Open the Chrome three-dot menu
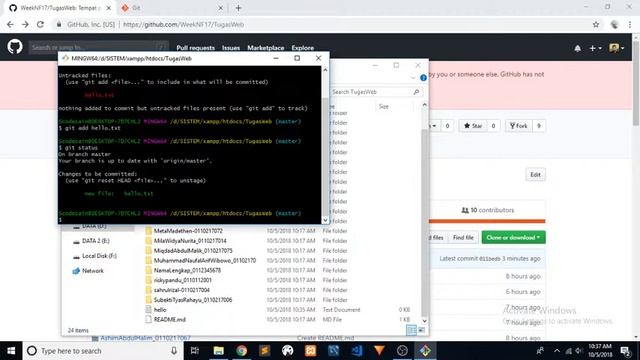640x360 pixels. 630,24
